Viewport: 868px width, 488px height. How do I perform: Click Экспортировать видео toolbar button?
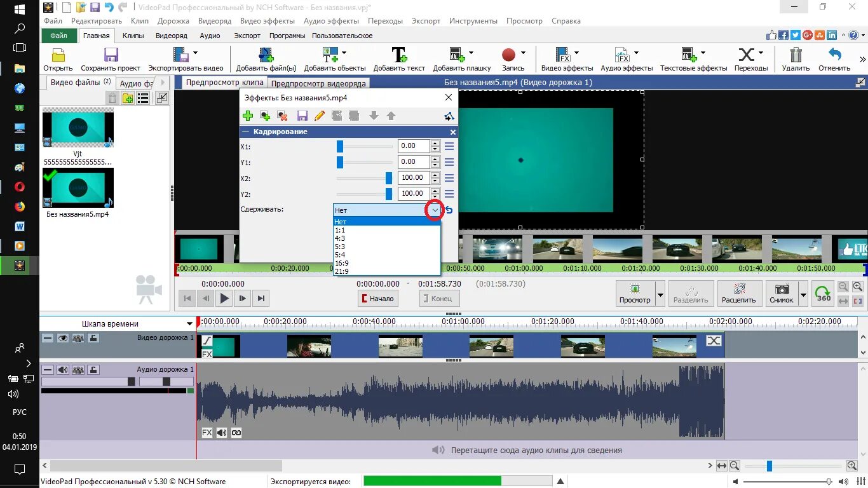click(186, 60)
